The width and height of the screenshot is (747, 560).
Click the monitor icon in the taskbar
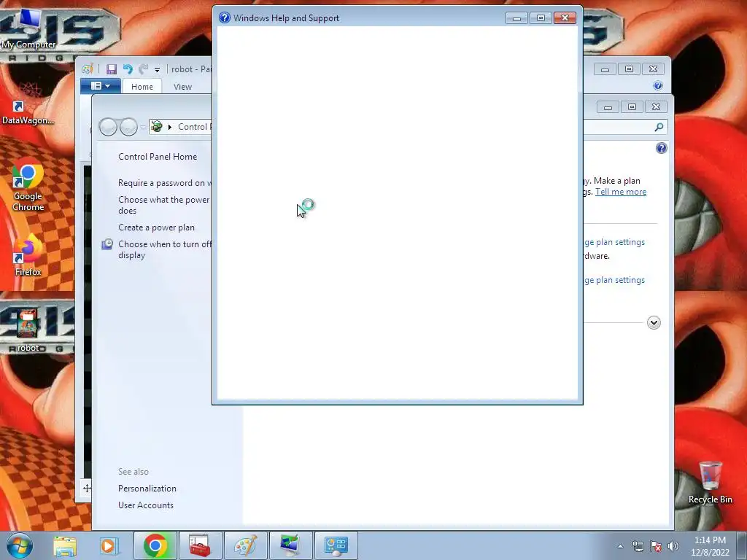(290, 545)
